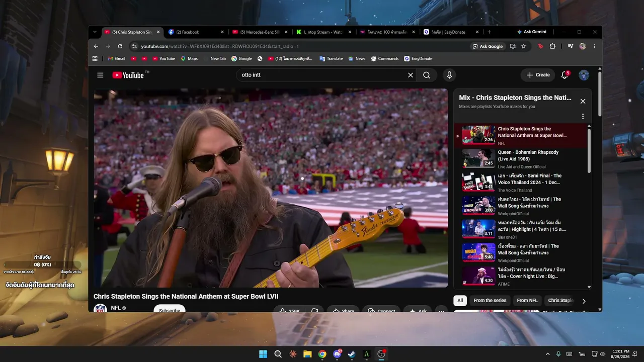Close the Mix playlist panel
This screenshot has height=362, width=644.
(x=583, y=101)
